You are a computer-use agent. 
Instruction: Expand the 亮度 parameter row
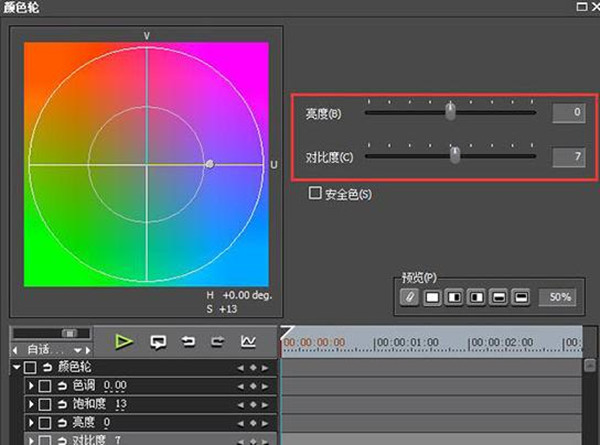31,422
